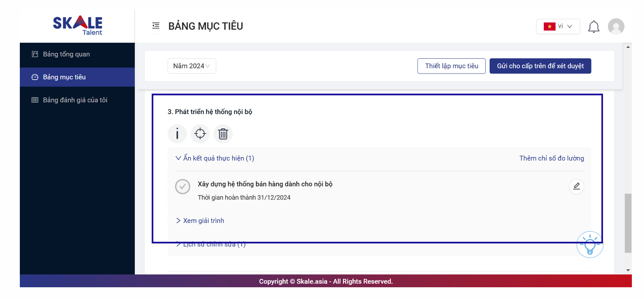Image resolution: width=644 pixels, height=299 pixels.
Task: Expand Lịch sử chỉnh sửa section
Action: click(x=211, y=245)
